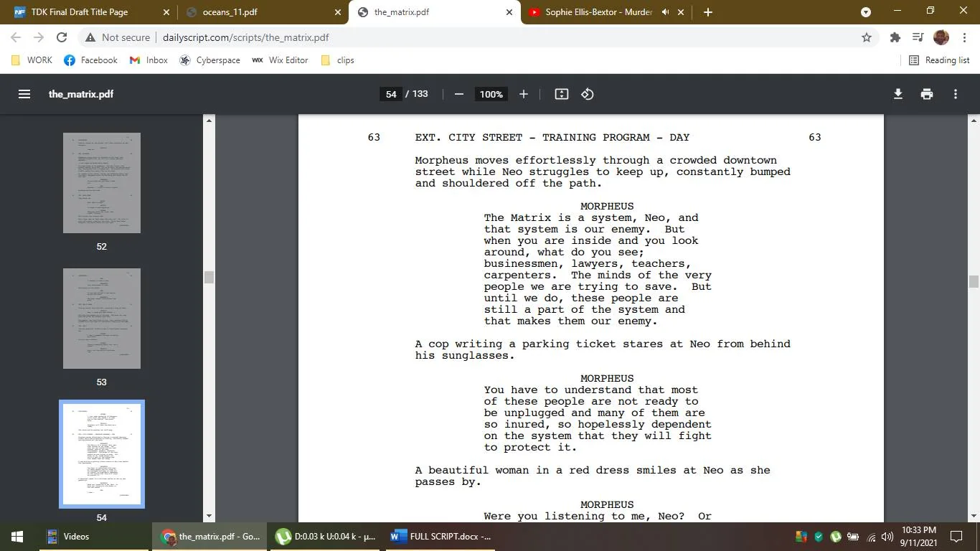
Task: Switch to the Sophie Ellis-Bextor YouTube tab
Action: (x=606, y=12)
